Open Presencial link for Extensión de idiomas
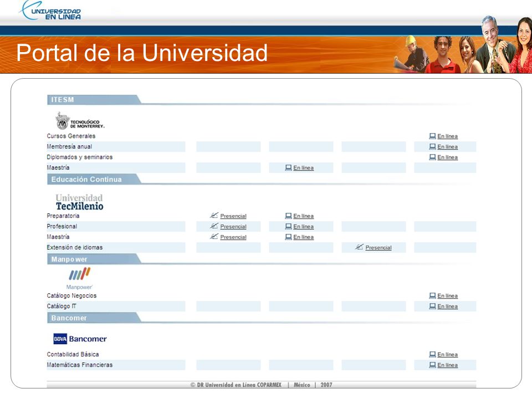 (x=378, y=248)
